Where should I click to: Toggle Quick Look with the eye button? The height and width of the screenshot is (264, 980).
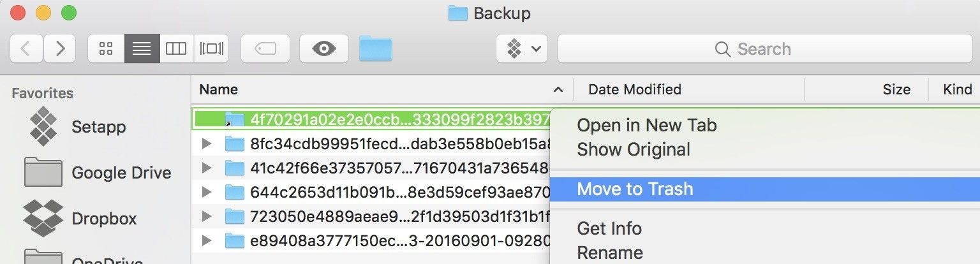point(324,49)
